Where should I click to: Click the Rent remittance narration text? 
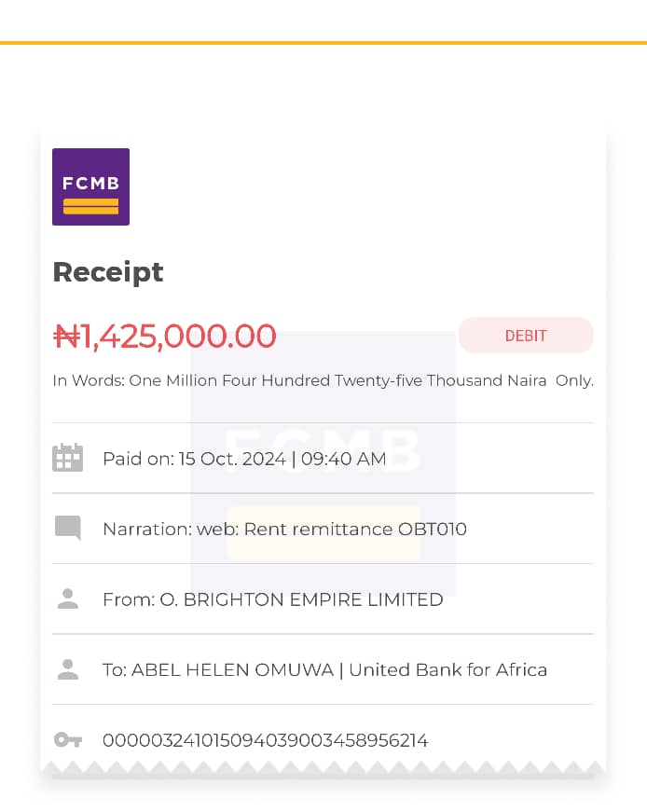319,530
